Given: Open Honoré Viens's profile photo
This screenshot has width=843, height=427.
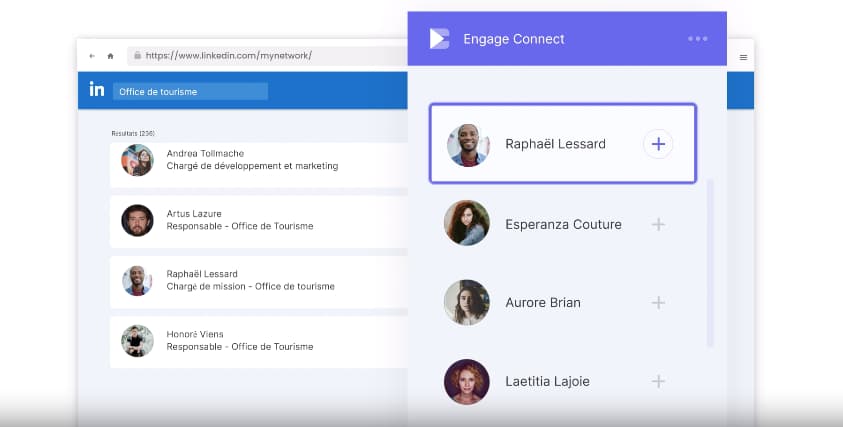Looking at the screenshot, I should coord(137,341).
